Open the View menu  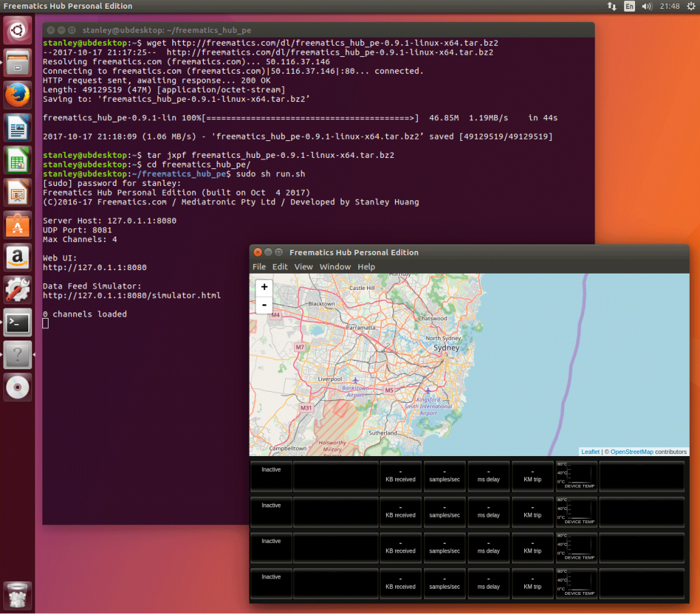304,267
